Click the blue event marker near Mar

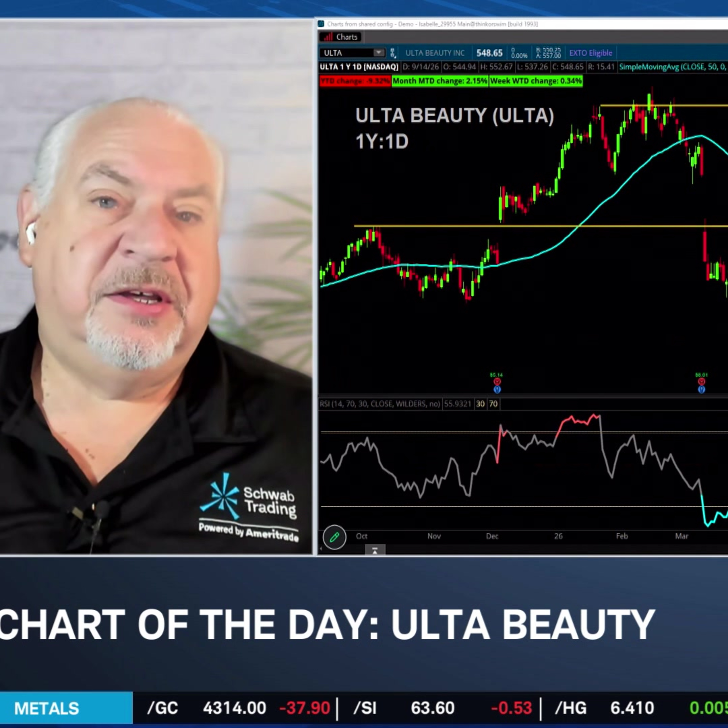point(701,389)
